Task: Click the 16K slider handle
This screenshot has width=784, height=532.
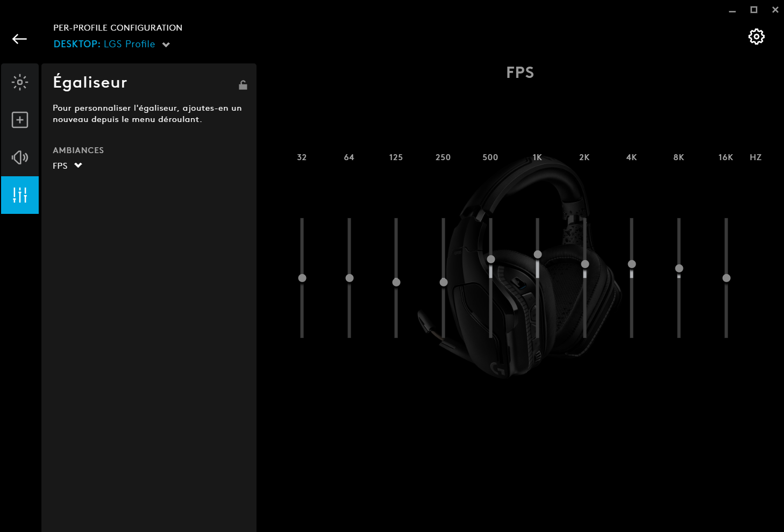Action: pos(726,278)
